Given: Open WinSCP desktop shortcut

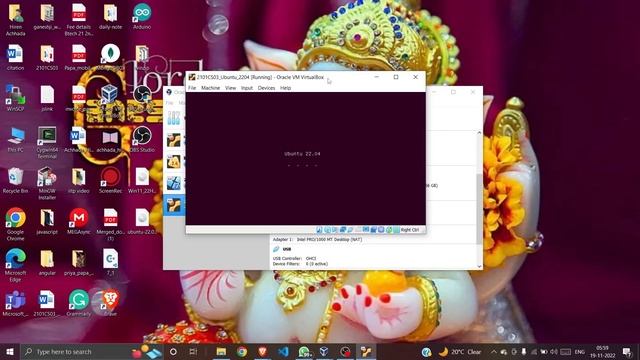Looking at the screenshot, I should click(15, 98).
